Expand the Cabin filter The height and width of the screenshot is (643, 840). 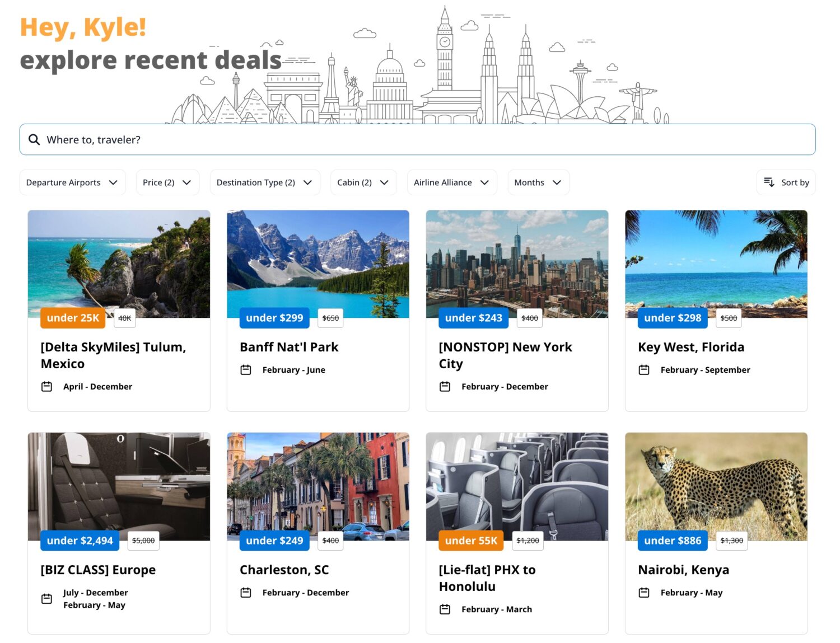pos(363,182)
